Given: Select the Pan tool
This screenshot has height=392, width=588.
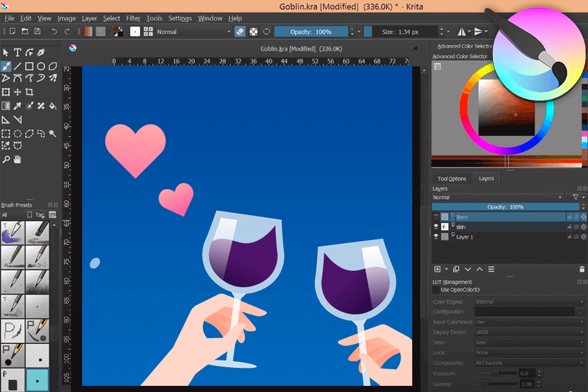Looking at the screenshot, I should (x=18, y=159).
